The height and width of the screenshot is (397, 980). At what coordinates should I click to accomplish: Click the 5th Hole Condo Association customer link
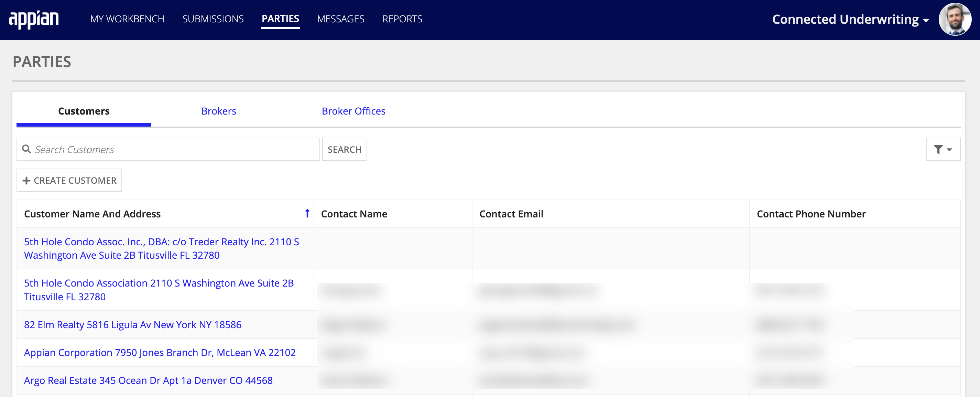click(159, 289)
